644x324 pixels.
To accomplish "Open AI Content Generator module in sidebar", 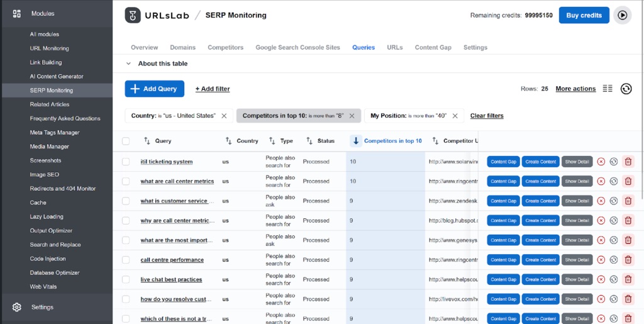I will point(57,76).
